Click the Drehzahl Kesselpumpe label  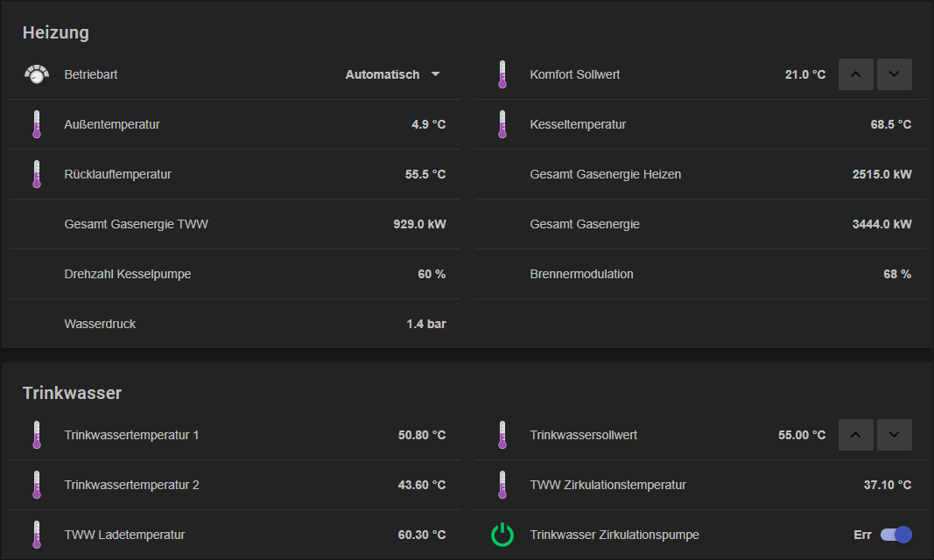click(128, 274)
